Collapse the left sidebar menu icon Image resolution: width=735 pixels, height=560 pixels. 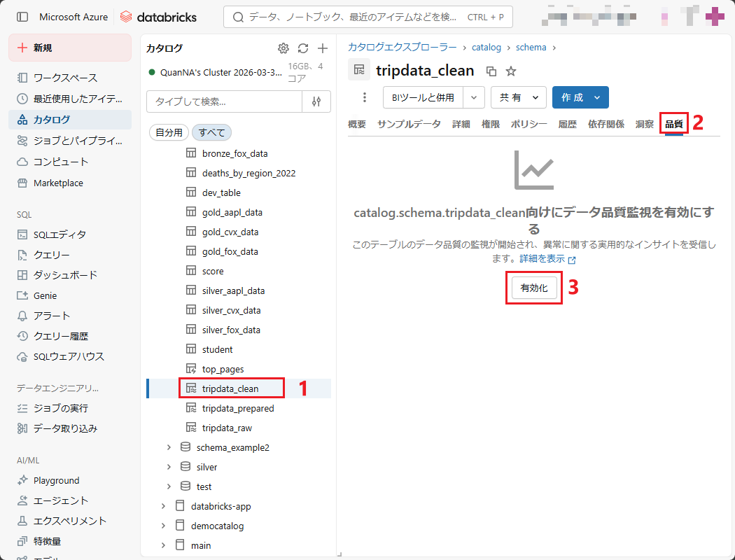(x=22, y=17)
